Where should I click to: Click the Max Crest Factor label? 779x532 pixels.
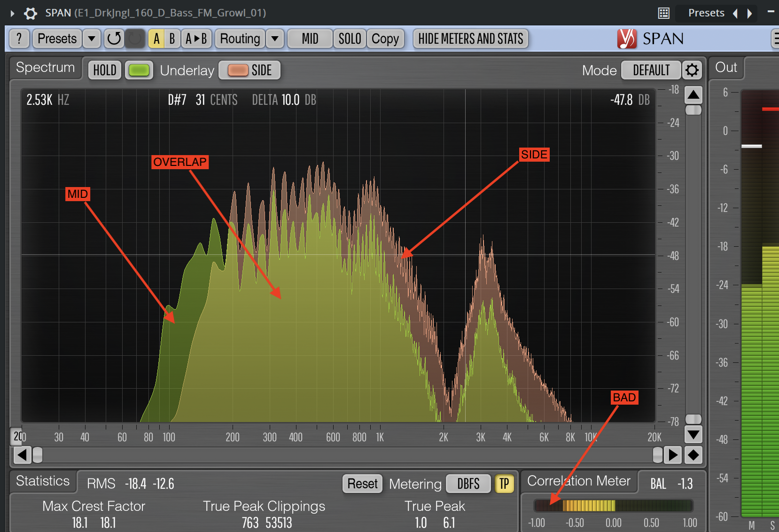(93, 506)
